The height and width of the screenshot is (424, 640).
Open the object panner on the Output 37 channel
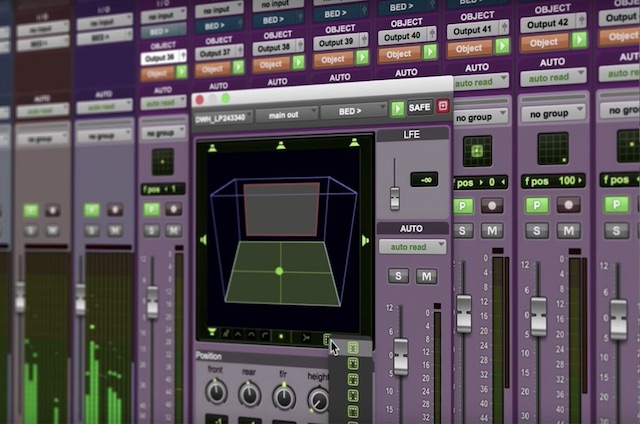tap(238, 67)
